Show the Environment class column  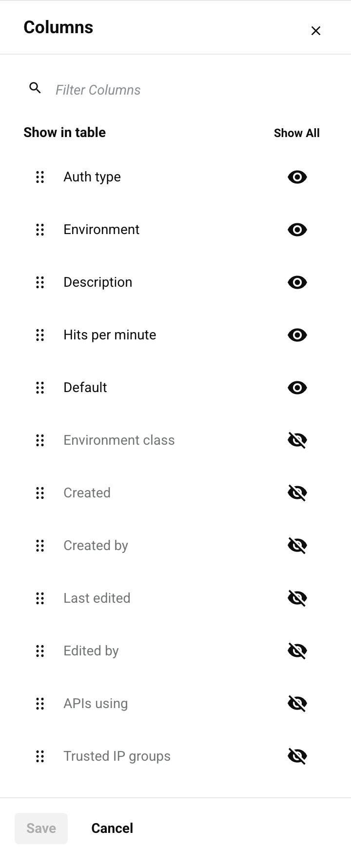click(x=297, y=440)
